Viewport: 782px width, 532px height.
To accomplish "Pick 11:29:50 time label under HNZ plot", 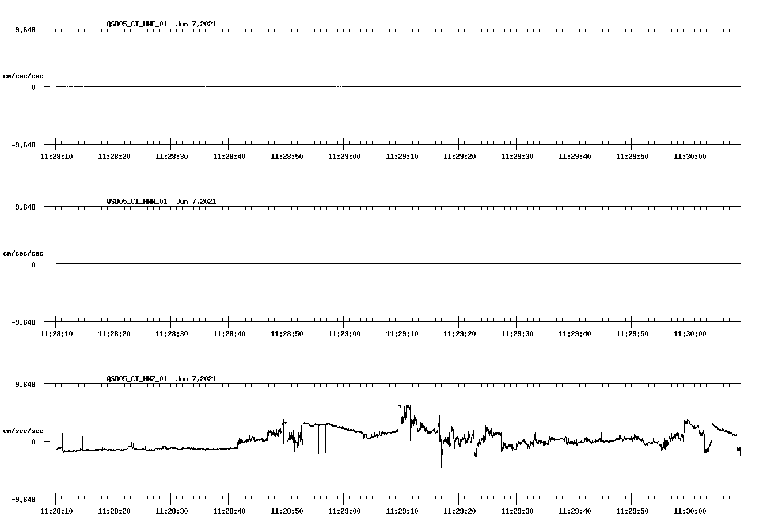I will click(x=632, y=511).
